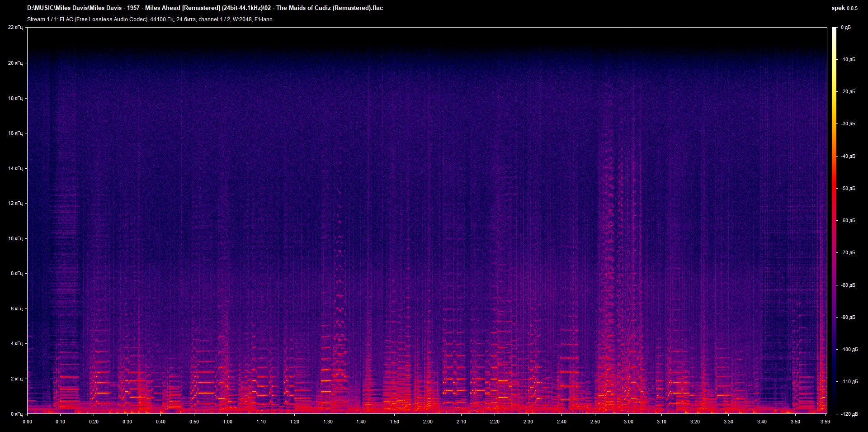This screenshot has width=868, height=432.
Task: Click the 3:00 time axis marker
Action: tap(628, 422)
